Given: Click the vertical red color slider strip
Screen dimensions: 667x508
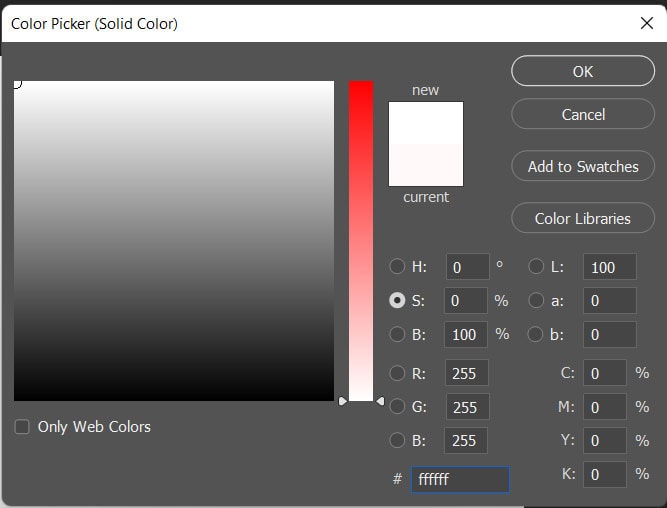Looking at the screenshot, I should click(361, 240).
